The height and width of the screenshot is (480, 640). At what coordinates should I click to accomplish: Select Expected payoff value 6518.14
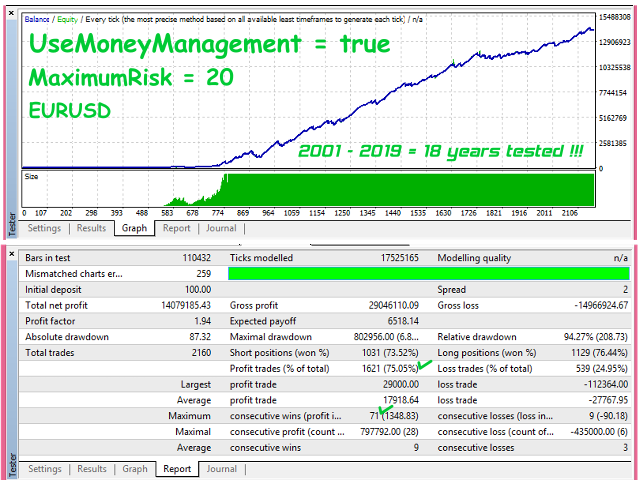click(x=403, y=321)
